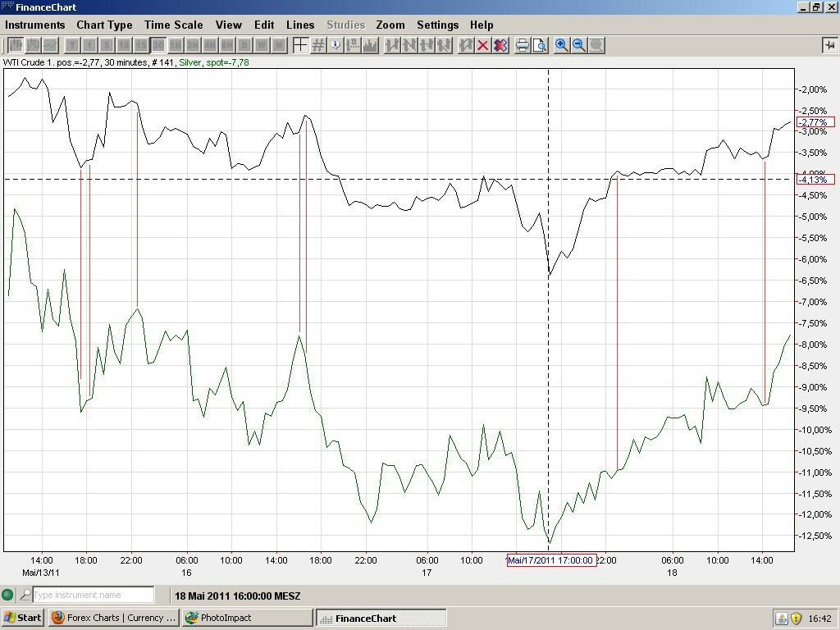Open the Time Scale menu
Viewport: 840px width, 630px height.
[173, 25]
